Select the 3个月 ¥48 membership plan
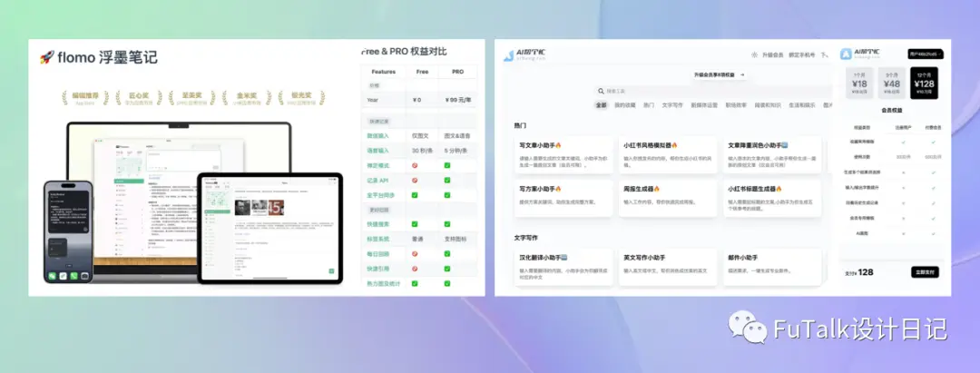980x373 pixels. click(892, 83)
